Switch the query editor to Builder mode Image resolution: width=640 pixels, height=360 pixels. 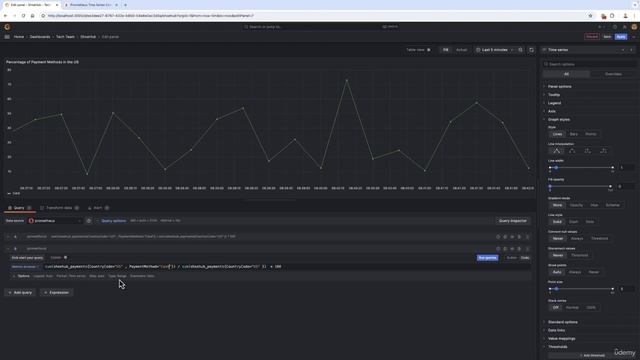[x=511, y=258]
